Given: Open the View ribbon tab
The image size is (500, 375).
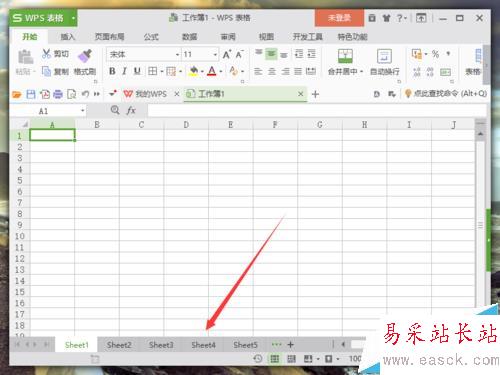Looking at the screenshot, I should tap(266, 37).
